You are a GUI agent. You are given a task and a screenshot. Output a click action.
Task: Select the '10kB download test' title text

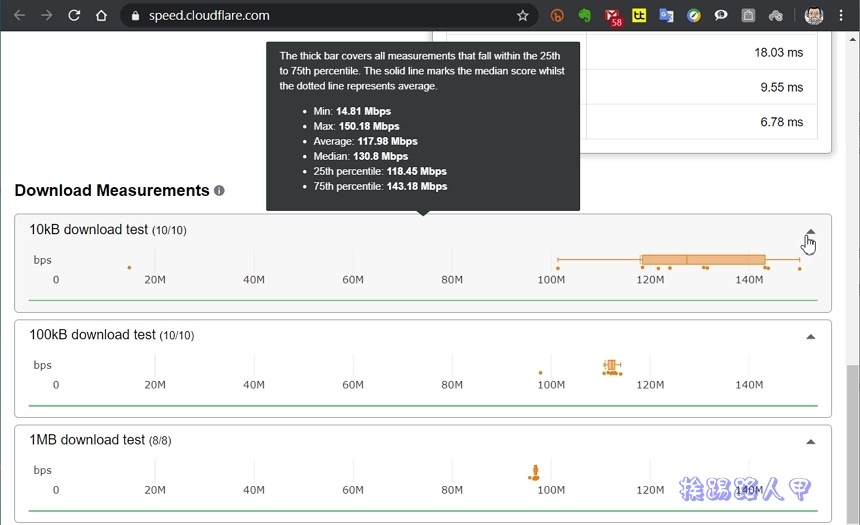pos(88,229)
